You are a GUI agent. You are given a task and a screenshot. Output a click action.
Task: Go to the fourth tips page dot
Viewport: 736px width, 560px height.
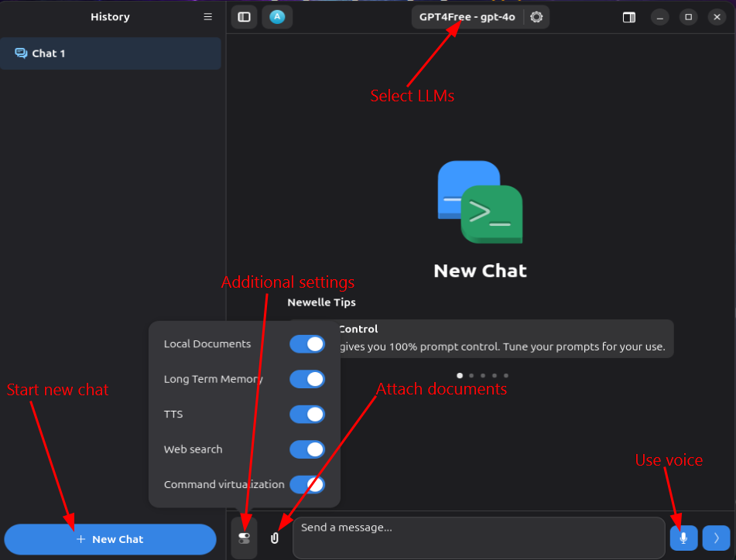[x=495, y=375]
